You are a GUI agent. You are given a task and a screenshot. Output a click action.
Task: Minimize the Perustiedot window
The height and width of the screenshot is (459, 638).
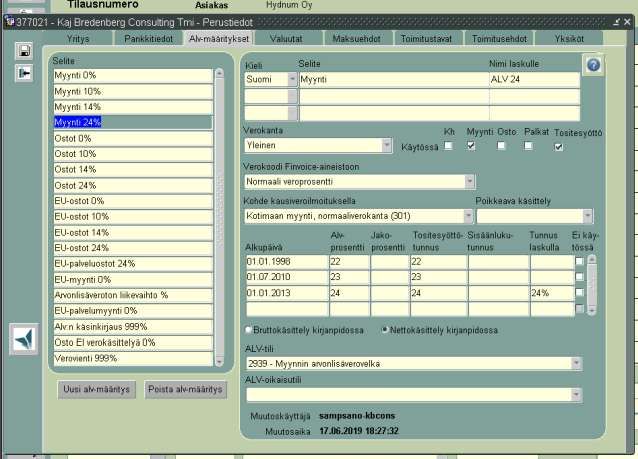(x=617, y=22)
